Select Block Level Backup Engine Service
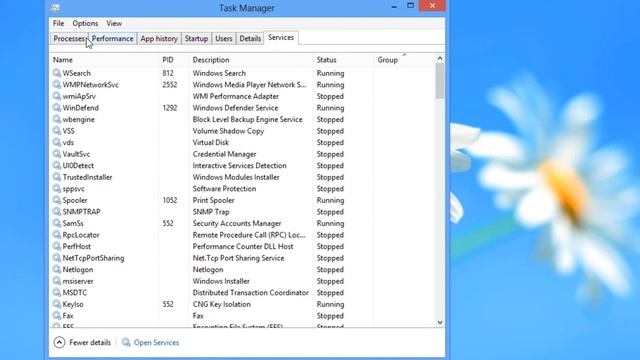This screenshot has height=360, width=640. (x=247, y=119)
